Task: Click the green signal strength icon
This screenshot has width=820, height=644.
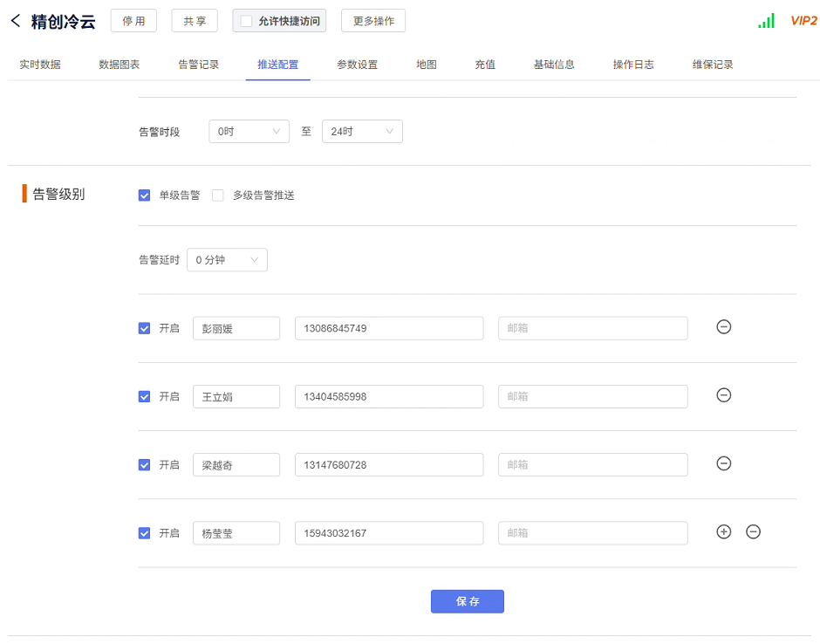Action: [766, 21]
